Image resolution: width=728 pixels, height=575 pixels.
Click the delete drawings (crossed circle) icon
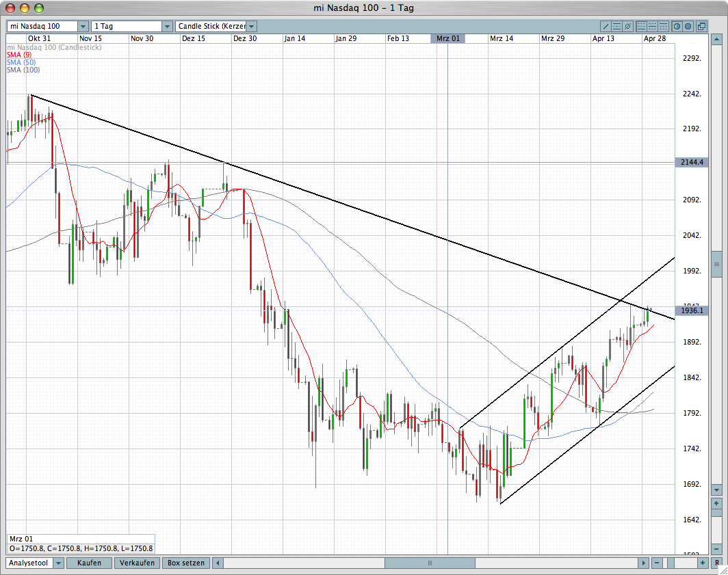[x=627, y=27]
